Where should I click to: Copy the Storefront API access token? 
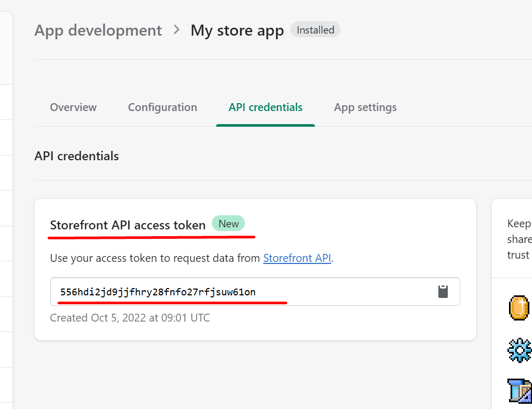pos(443,292)
